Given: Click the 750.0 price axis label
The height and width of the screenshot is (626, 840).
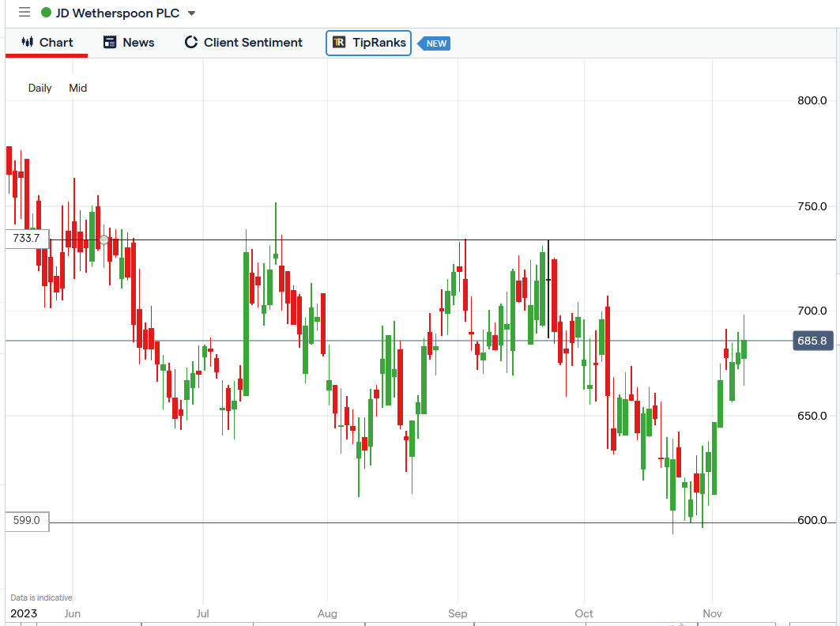Looking at the screenshot, I should pos(812,206).
